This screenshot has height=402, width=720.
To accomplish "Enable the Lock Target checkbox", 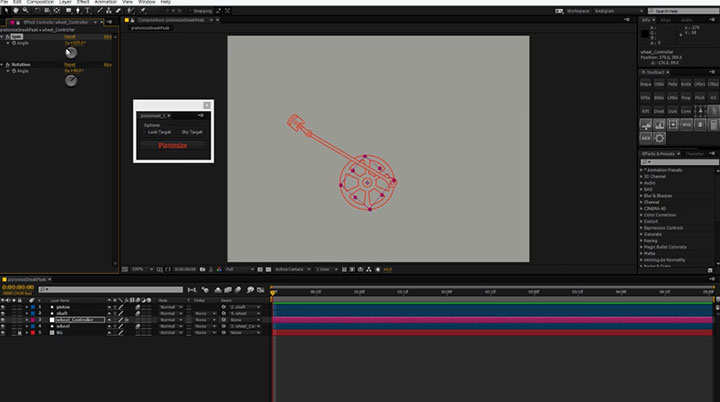I will coord(145,132).
